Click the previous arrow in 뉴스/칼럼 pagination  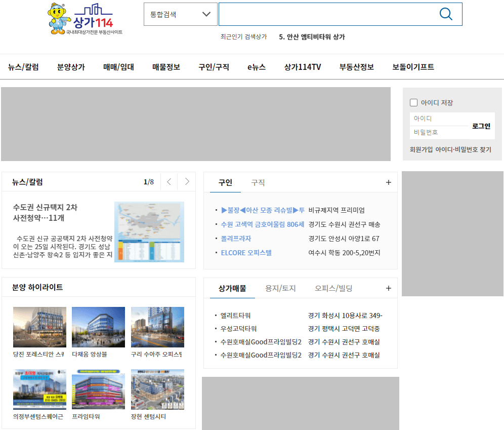[x=169, y=181]
